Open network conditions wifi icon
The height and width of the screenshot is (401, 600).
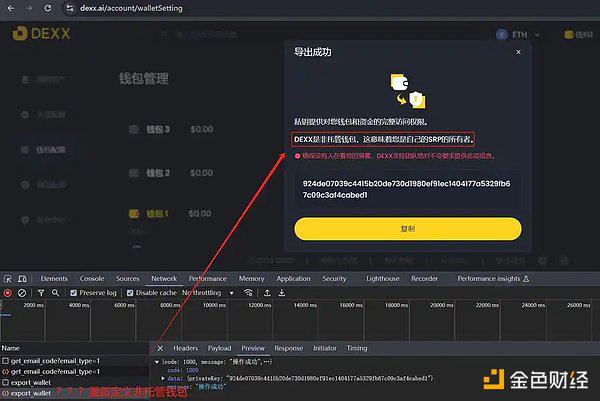(248, 293)
